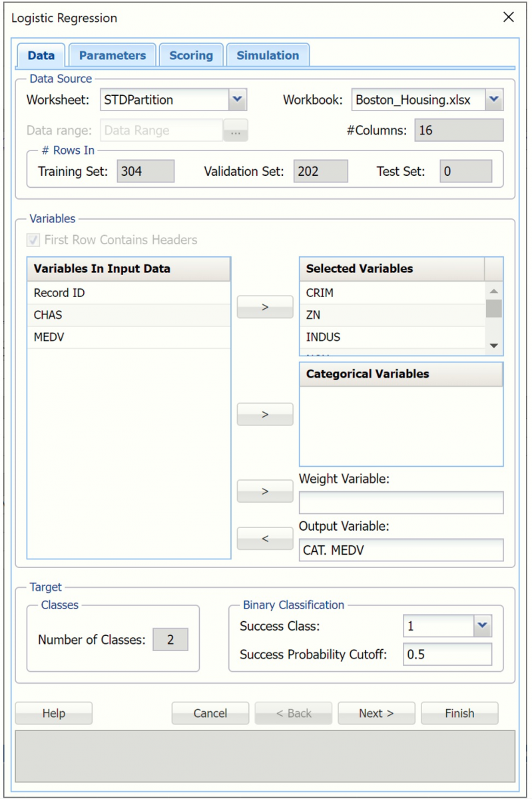Click the Finish button
Viewport: 532px width, 799px height.
coord(459,713)
